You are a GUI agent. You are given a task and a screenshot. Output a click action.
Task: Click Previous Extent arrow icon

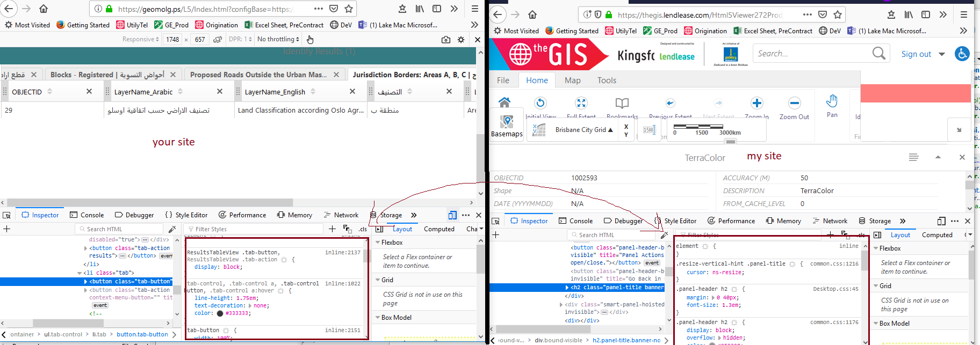tap(670, 103)
